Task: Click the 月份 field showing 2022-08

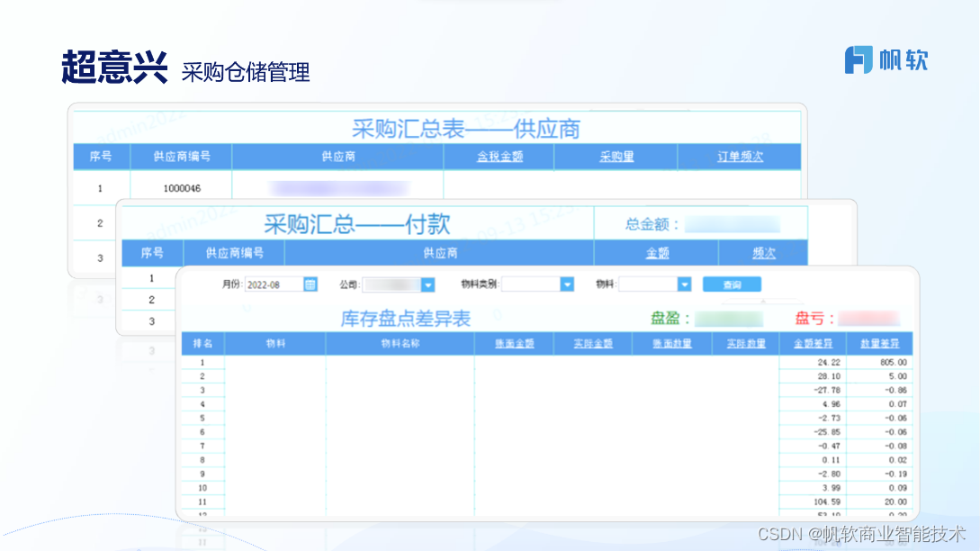Action: (274, 285)
